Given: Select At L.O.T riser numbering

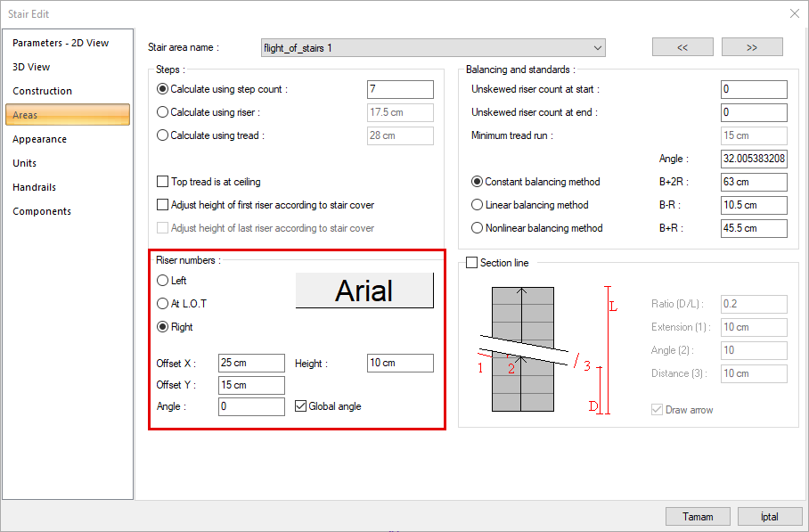Looking at the screenshot, I should [163, 303].
